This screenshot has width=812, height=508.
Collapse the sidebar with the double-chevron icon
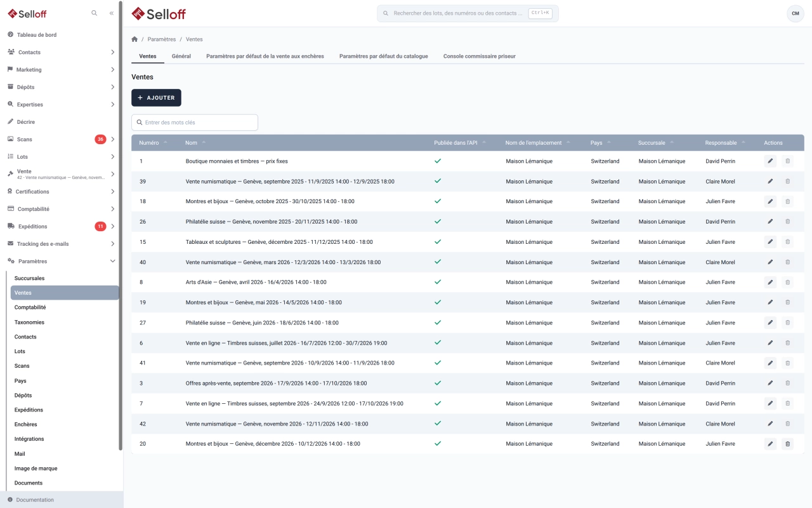tap(112, 13)
